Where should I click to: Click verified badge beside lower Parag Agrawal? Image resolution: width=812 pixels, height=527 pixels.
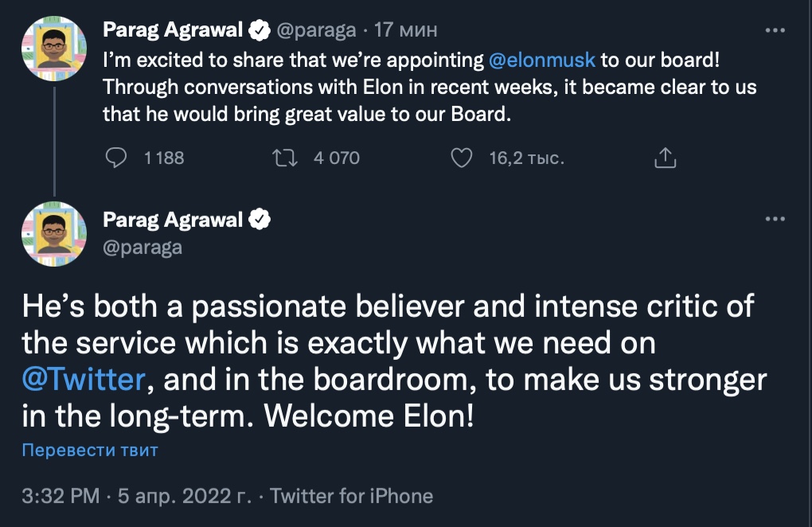(260, 220)
